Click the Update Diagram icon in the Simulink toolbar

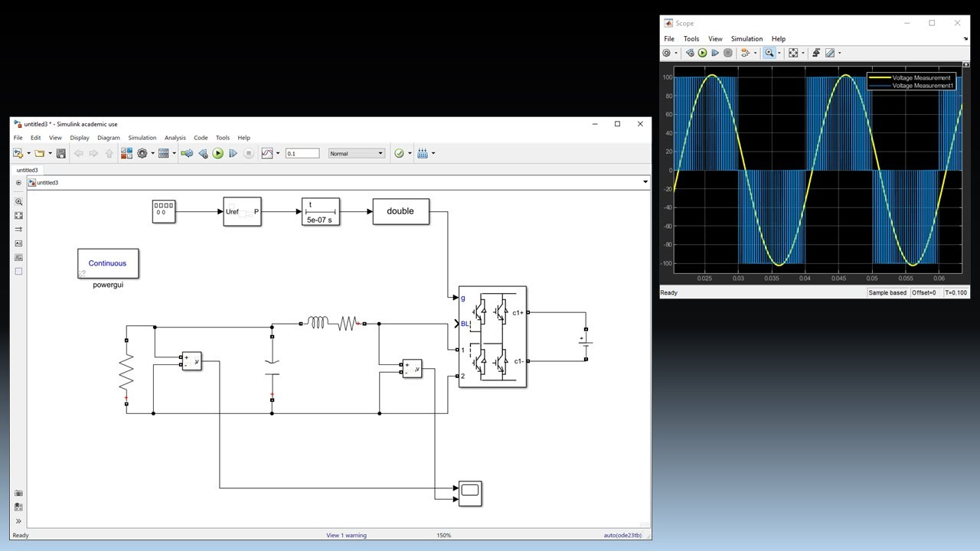pos(187,153)
